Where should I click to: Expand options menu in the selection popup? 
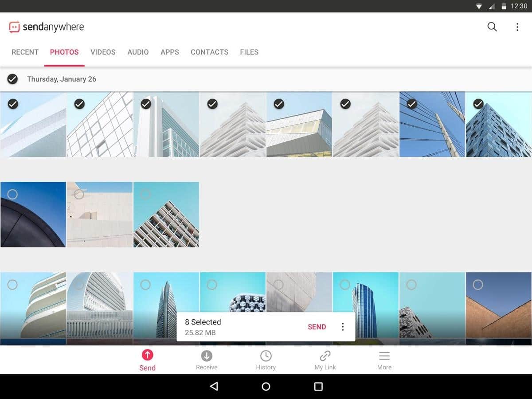click(x=342, y=327)
